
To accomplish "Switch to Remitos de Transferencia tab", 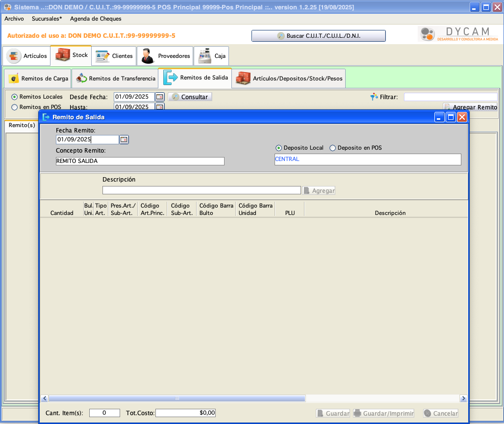I will [115, 79].
